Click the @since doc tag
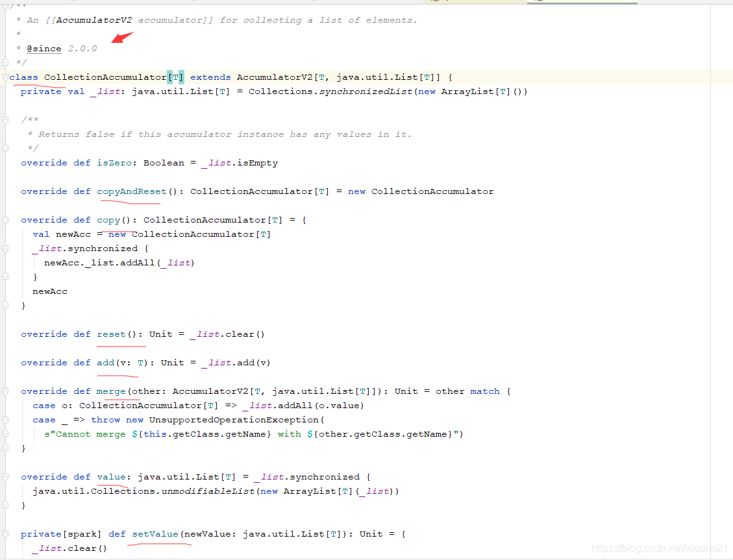This screenshot has height=560, width=733. coord(44,49)
